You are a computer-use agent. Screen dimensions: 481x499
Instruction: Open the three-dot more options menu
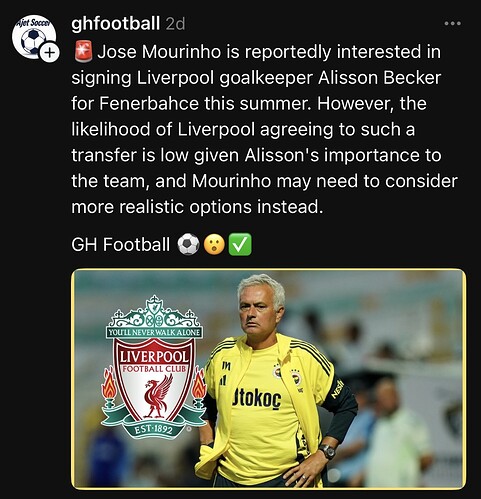453,23
